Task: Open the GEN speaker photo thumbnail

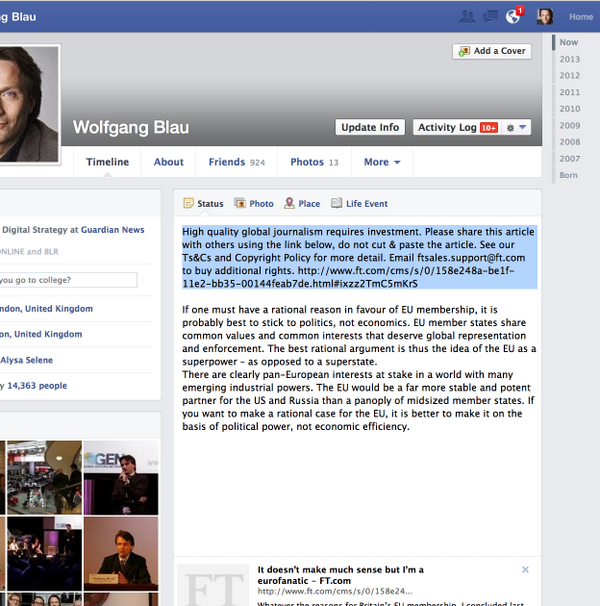Action: coord(121,478)
